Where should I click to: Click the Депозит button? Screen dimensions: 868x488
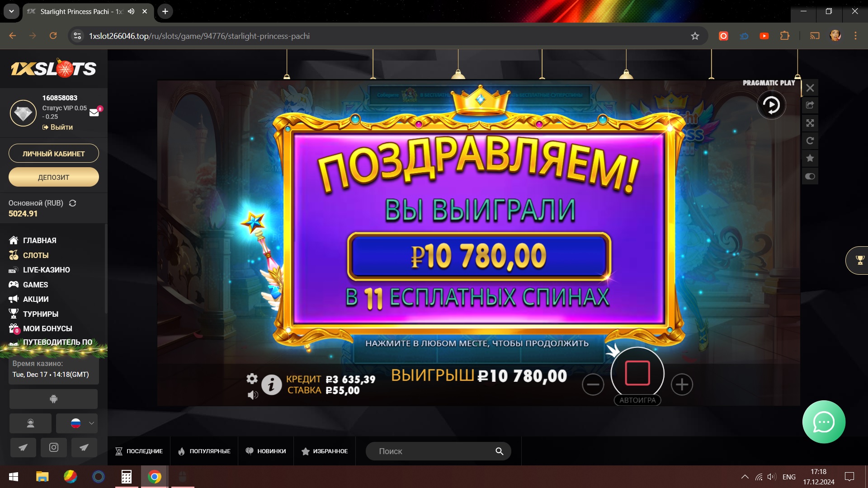[x=54, y=177]
